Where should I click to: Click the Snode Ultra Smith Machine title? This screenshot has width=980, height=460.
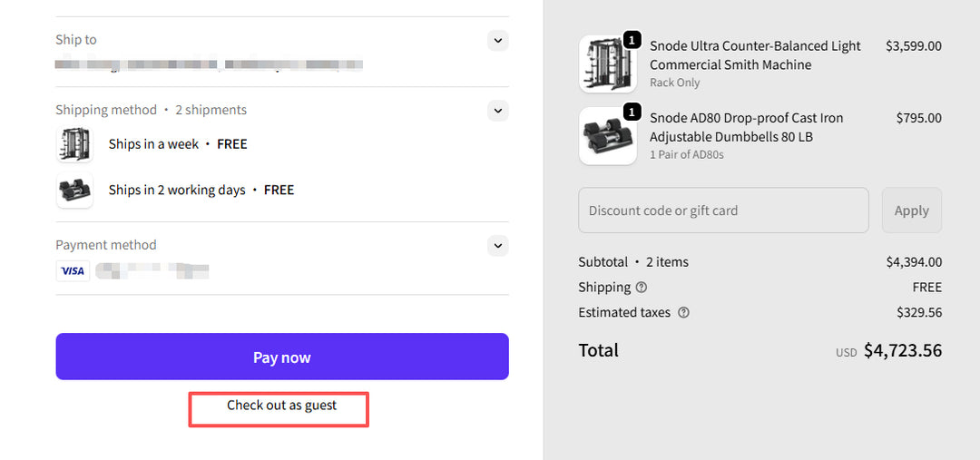pos(755,55)
